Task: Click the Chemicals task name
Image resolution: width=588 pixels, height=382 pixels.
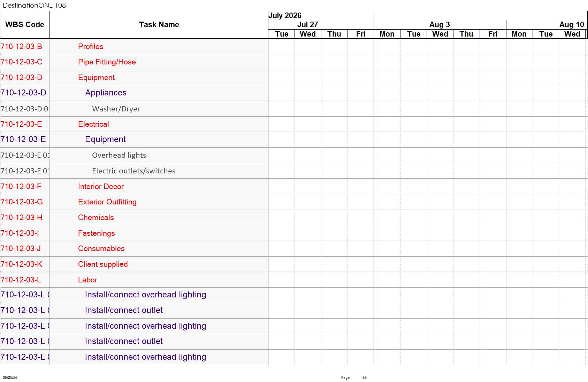Action: point(96,218)
